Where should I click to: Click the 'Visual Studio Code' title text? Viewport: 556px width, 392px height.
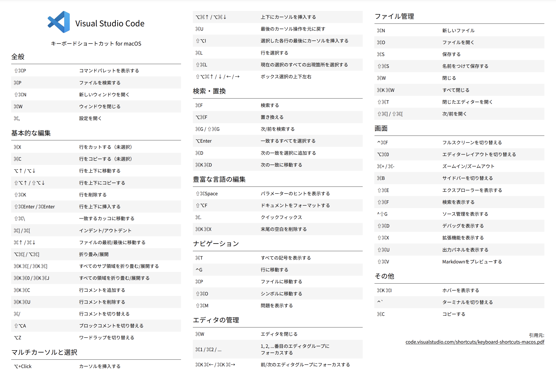coord(110,23)
